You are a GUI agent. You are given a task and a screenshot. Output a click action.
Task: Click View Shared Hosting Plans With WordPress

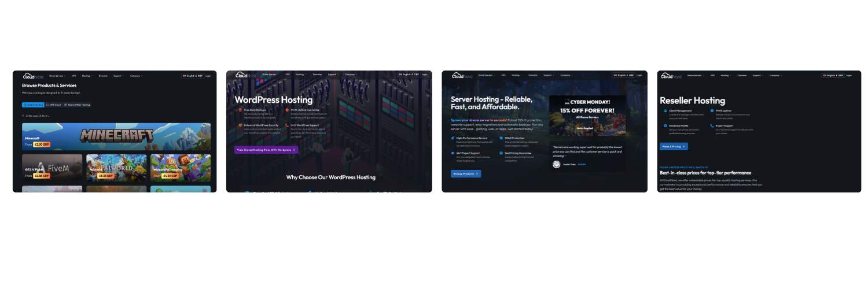(x=266, y=150)
